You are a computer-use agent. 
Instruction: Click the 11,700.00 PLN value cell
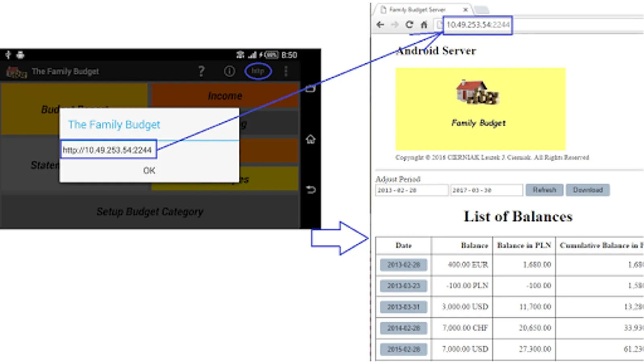pyautogui.click(x=524, y=307)
